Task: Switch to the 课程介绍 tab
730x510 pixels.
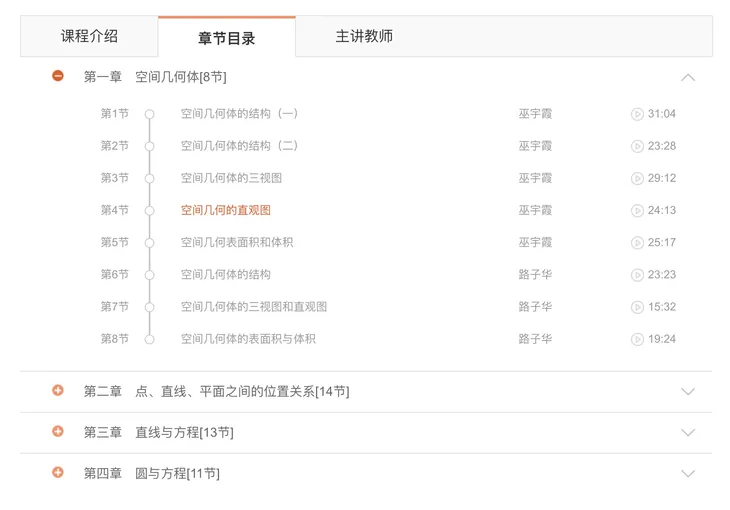Action: click(89, 36)
